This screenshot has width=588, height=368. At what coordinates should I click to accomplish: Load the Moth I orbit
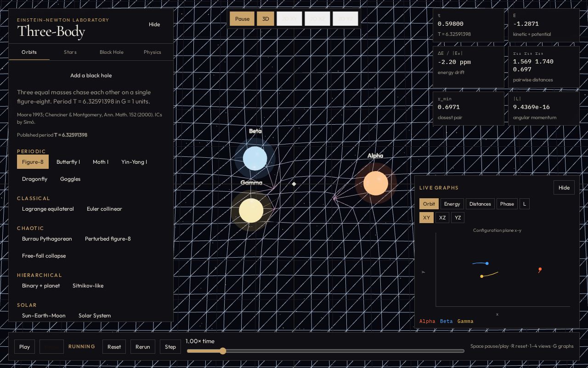tap(101, 162)
